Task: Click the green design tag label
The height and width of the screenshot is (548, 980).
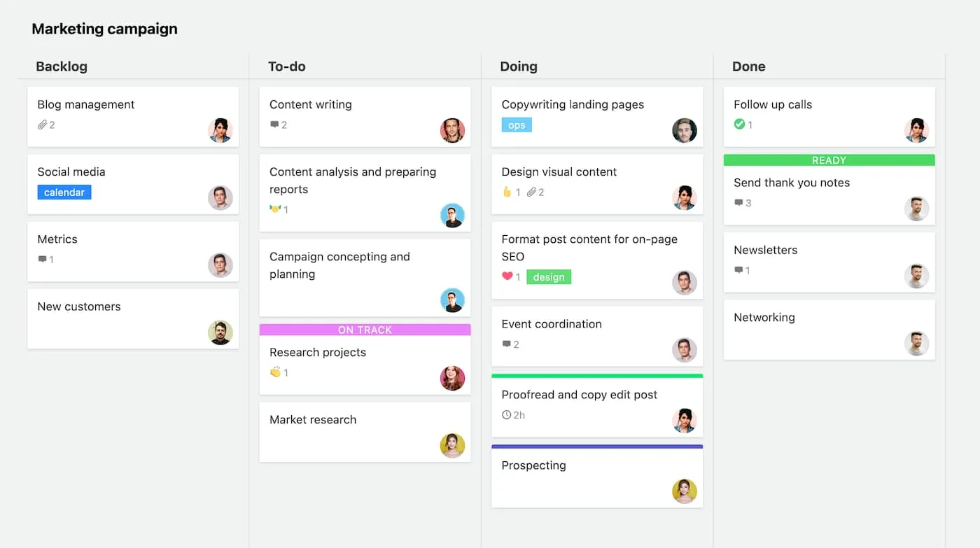Action: [549, 277]
